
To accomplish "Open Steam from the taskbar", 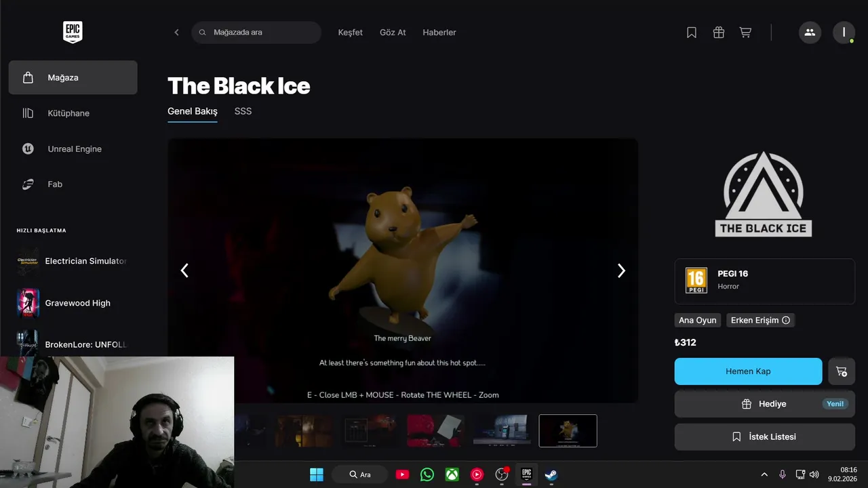I will click(x=551, y=474).
